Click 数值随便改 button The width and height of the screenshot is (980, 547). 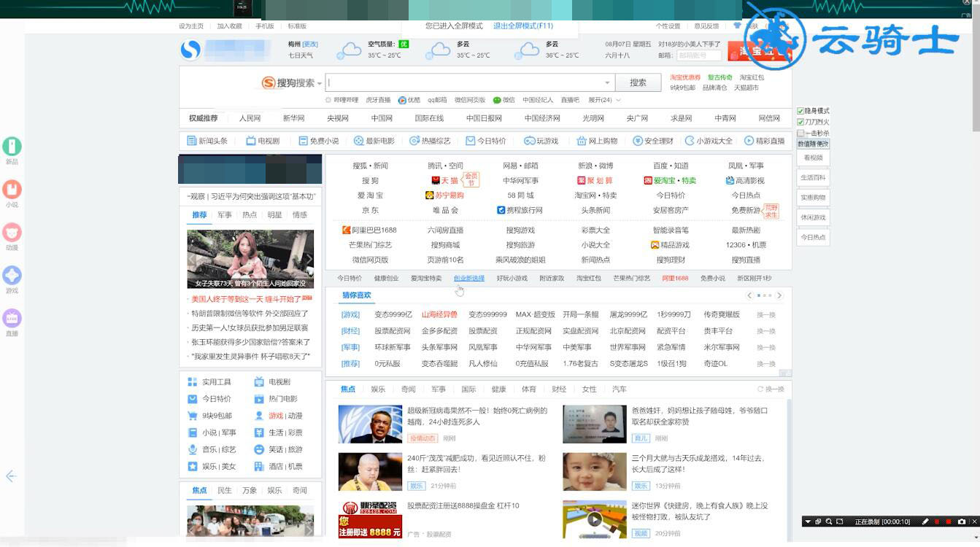pos(813,144)
